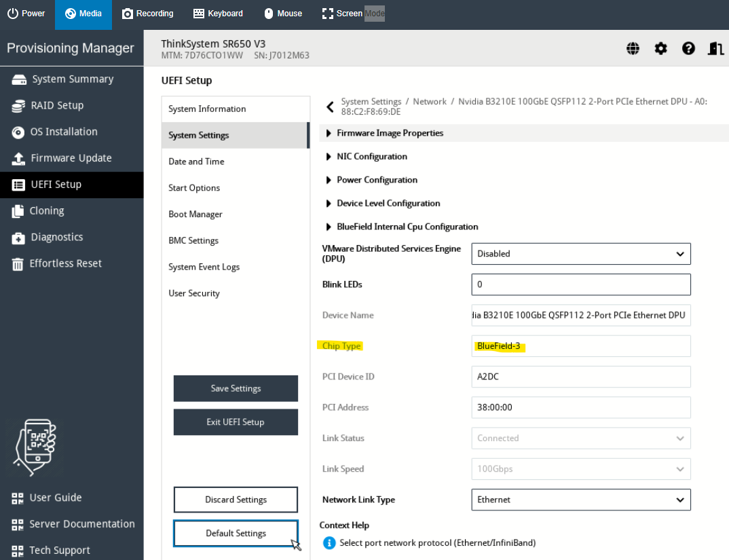Open the Power menu in top bar
The image size is (729, 560).
[26, 14]
